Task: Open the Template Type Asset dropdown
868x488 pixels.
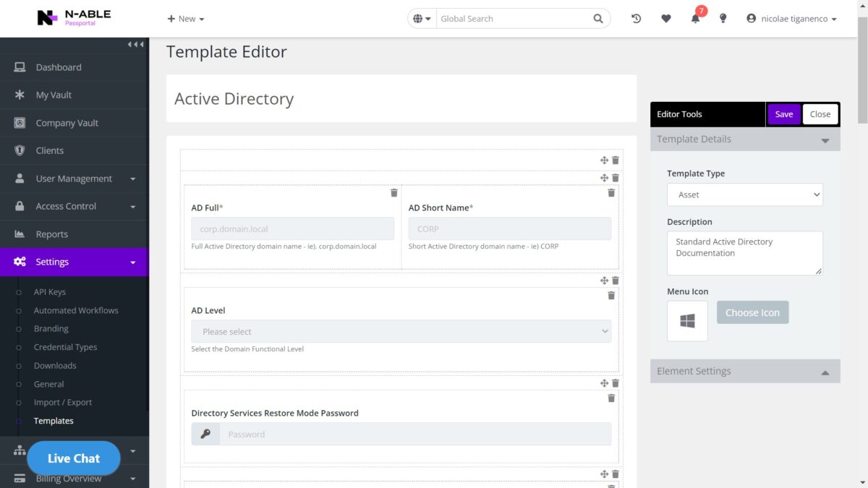Action: point(745,194)
